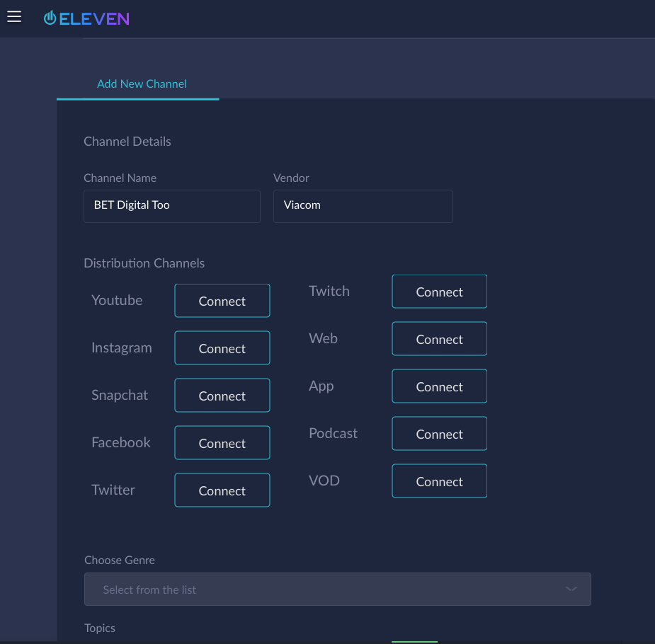Open the Choose Genre dropdown

coord(338,589)
